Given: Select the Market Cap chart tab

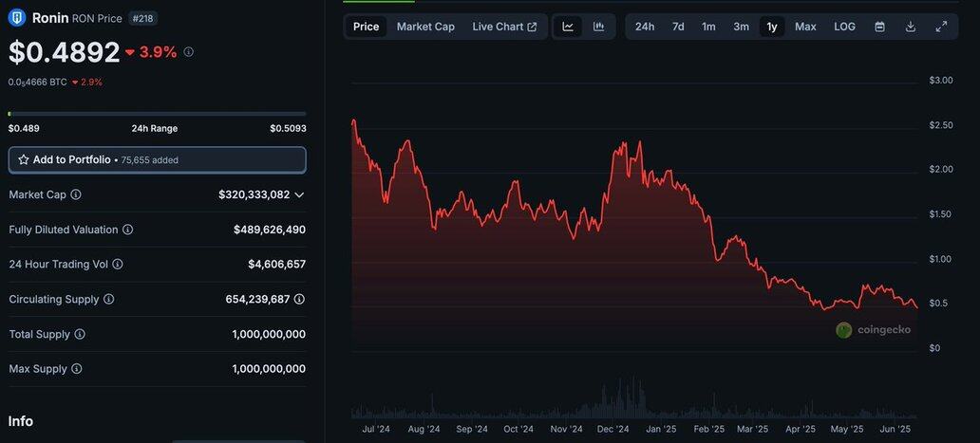Looking at the screenshot, I should (425, 27).
